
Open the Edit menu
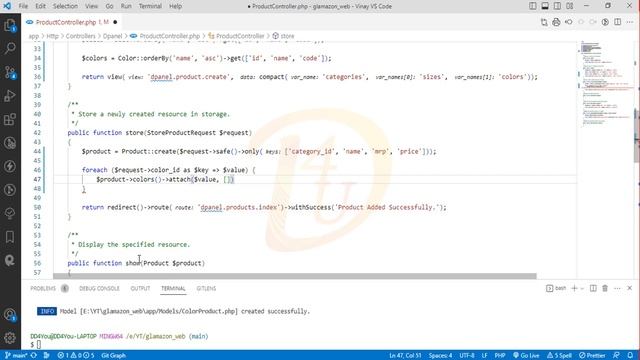tap(40, 6)
